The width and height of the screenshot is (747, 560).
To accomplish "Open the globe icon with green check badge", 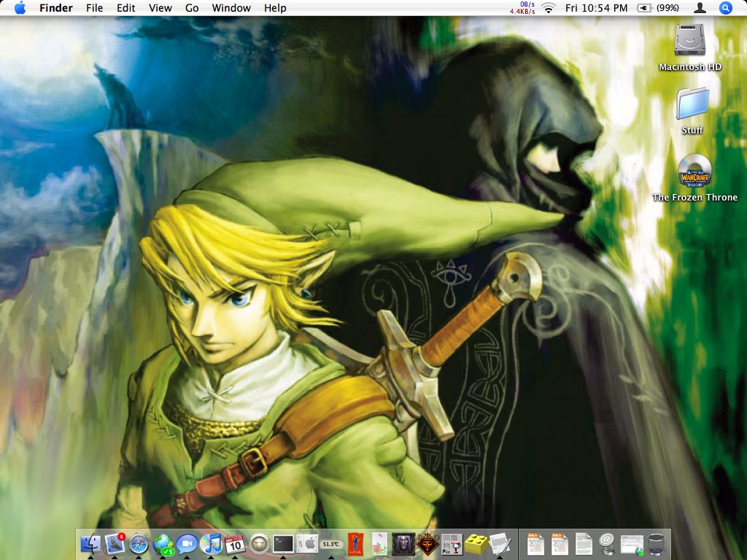I will tap(163, 544).
